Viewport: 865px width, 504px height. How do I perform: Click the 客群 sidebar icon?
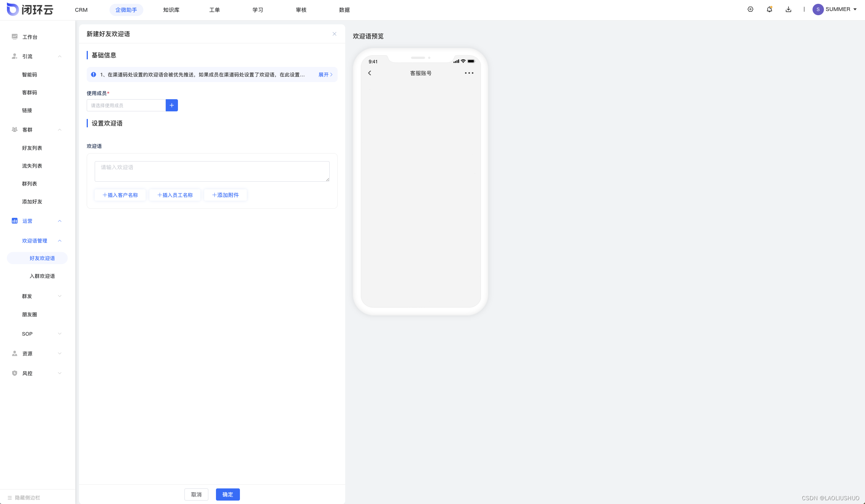click(x=14, y=130)
